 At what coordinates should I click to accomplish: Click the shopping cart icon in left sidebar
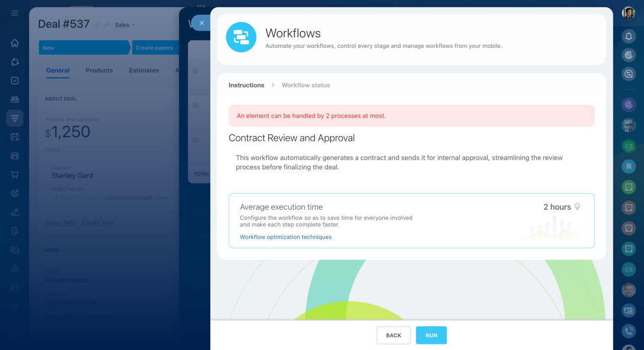pos(15,174)
